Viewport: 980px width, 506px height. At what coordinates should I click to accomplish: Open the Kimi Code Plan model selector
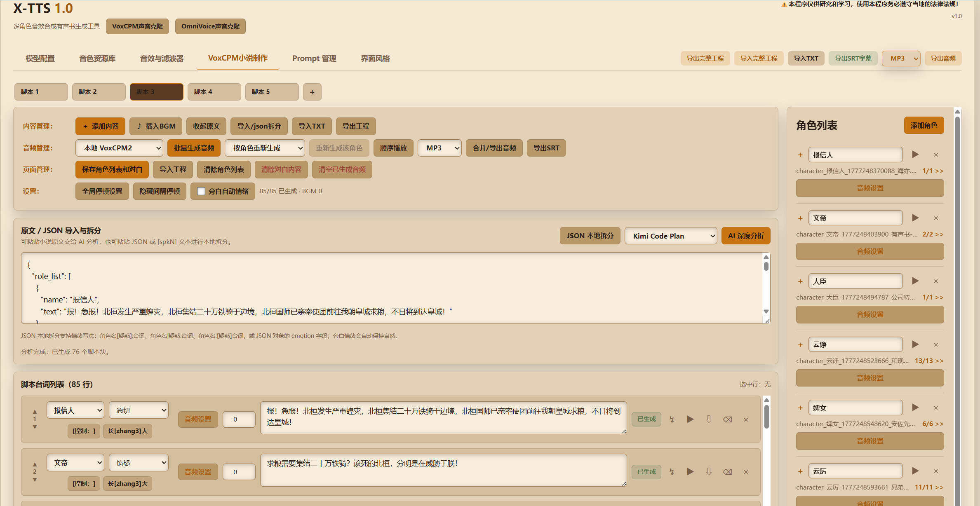pyautogui.click(x=671, y=235)
